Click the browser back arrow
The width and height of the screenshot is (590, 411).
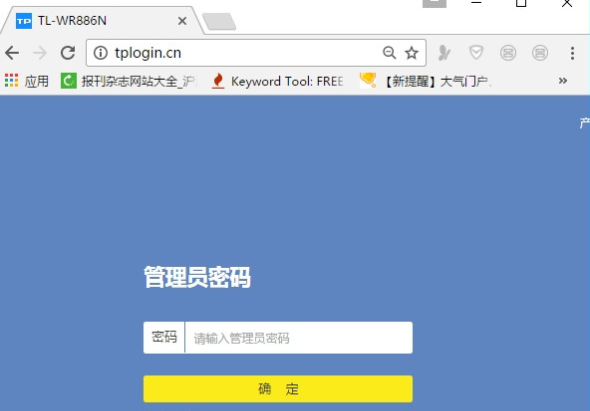[12, 53]
